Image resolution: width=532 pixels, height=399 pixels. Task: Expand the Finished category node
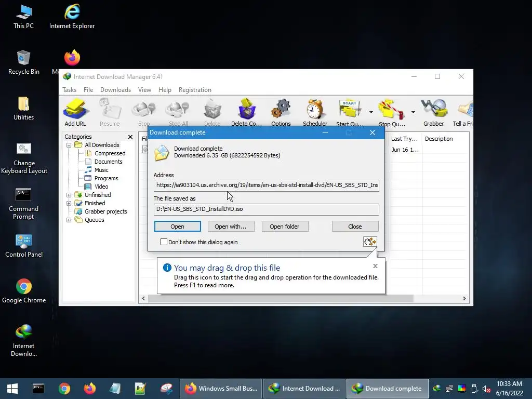tap(69, 204)
